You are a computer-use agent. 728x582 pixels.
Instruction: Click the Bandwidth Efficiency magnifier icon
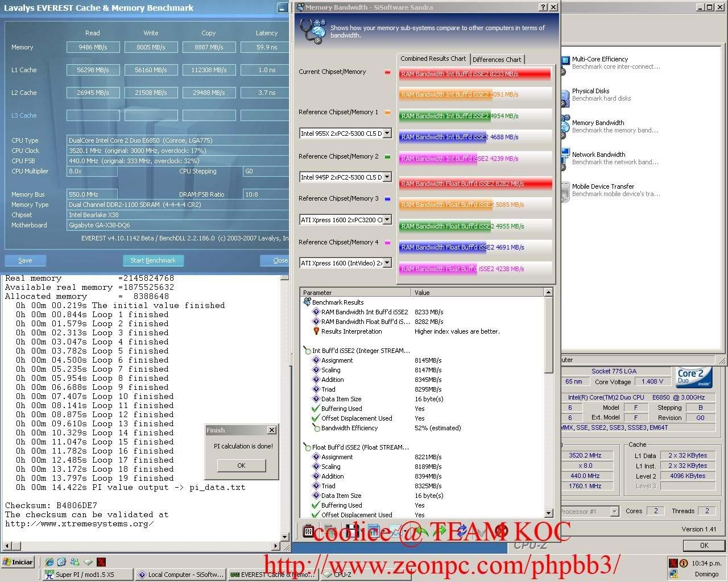316,428
